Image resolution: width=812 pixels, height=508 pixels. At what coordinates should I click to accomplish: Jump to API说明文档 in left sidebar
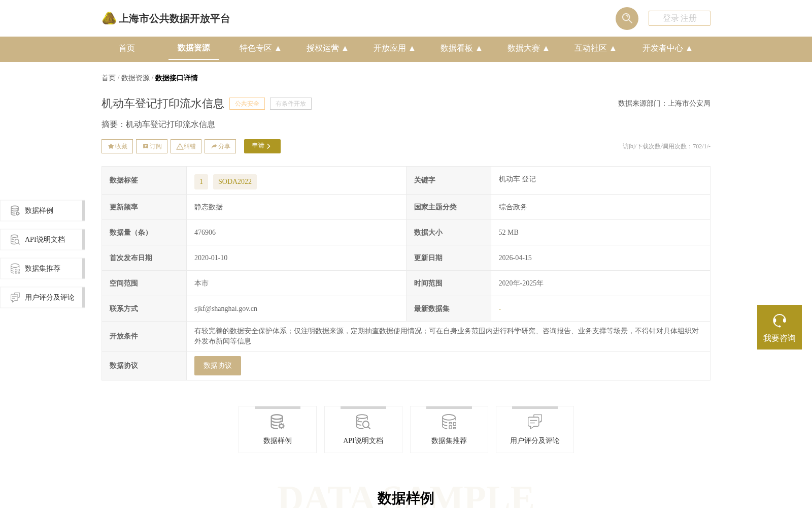click(43, 240)
